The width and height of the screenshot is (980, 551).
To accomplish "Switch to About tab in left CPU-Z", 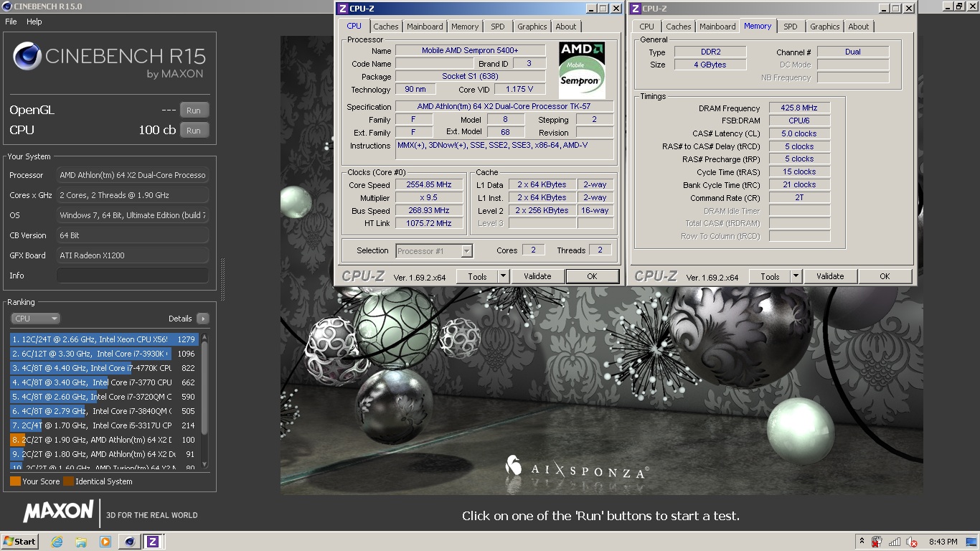I will tap(566, 27).
